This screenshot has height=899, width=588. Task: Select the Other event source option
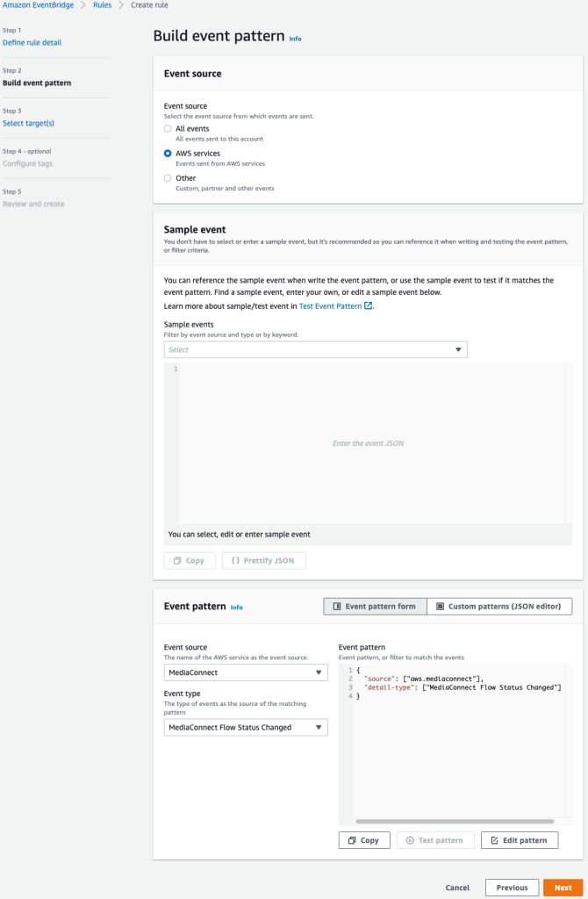167,178
